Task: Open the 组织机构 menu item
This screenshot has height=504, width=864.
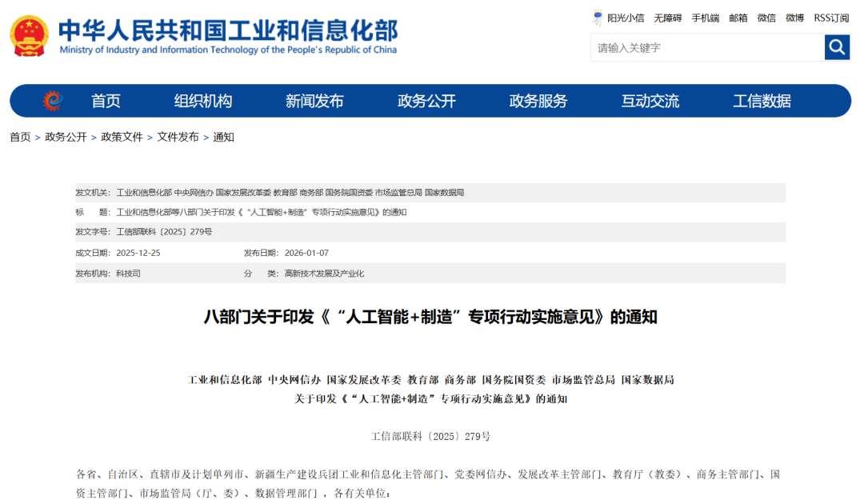Action: click(x=203, y=101)
